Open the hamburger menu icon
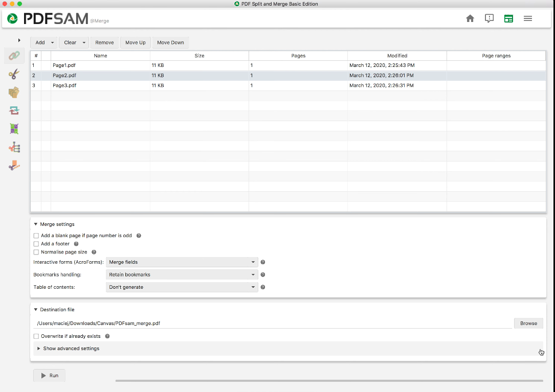The width and height of the screenshot is (555, 392). 528,18
